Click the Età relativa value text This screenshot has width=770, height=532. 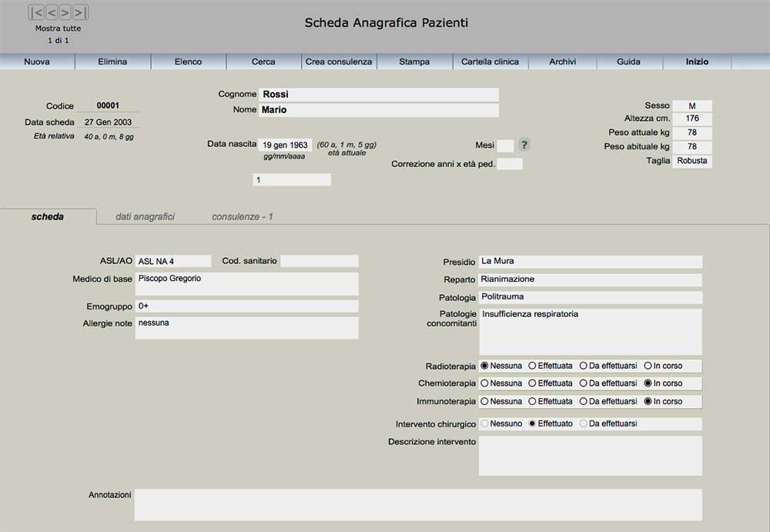pyautogui.click(x=109, y=136)
